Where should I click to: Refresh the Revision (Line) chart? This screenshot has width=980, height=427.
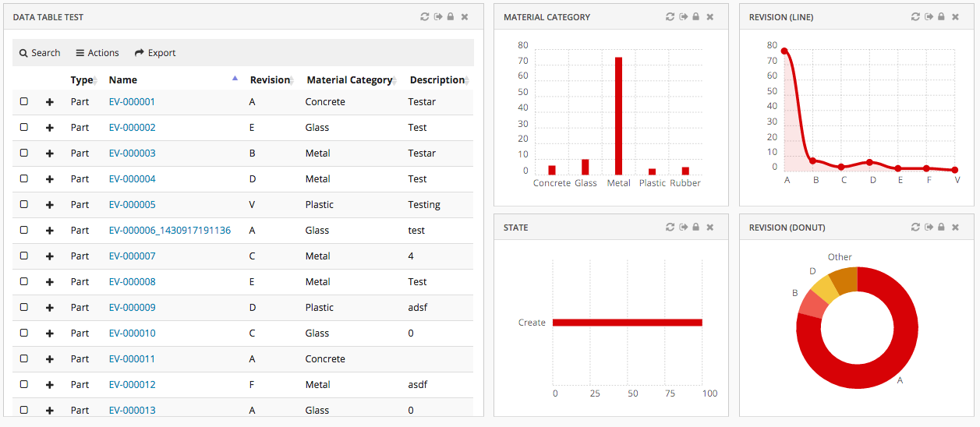point(915,16)
